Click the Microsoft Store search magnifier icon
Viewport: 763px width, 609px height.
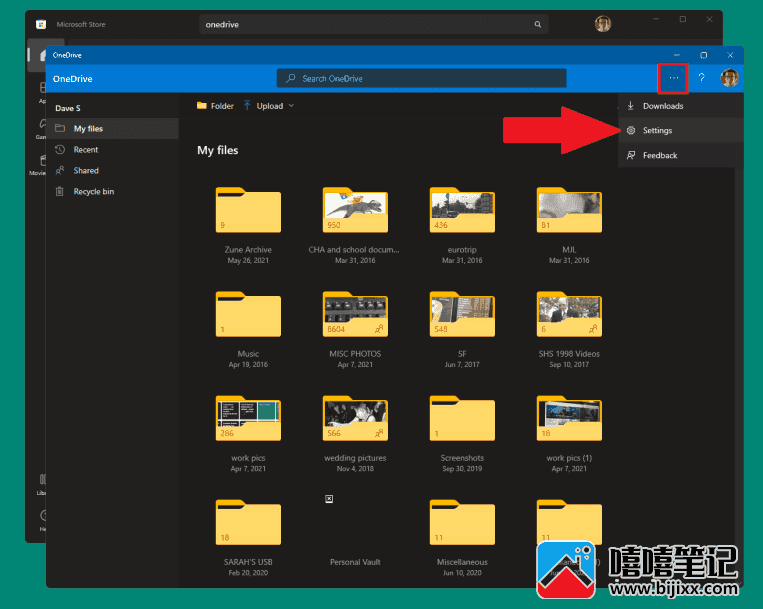[538, 24]
